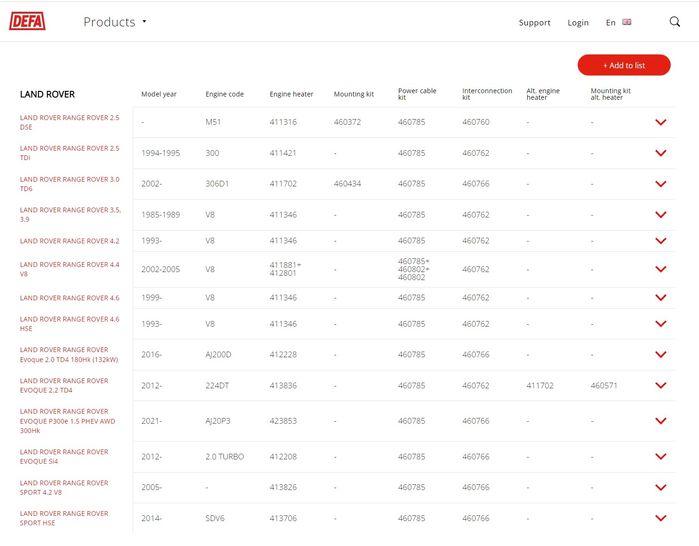Expand the Range Rover 4.6 1999- row
This screenshot has height=546, width=699.
pyautogui.click(x=661, y=297)
